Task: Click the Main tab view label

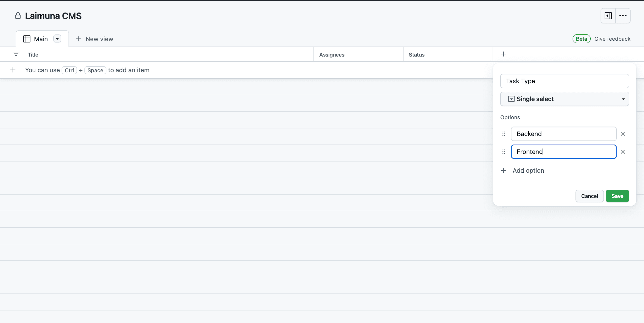Action: pyautogui.click(x=40, y=38)
